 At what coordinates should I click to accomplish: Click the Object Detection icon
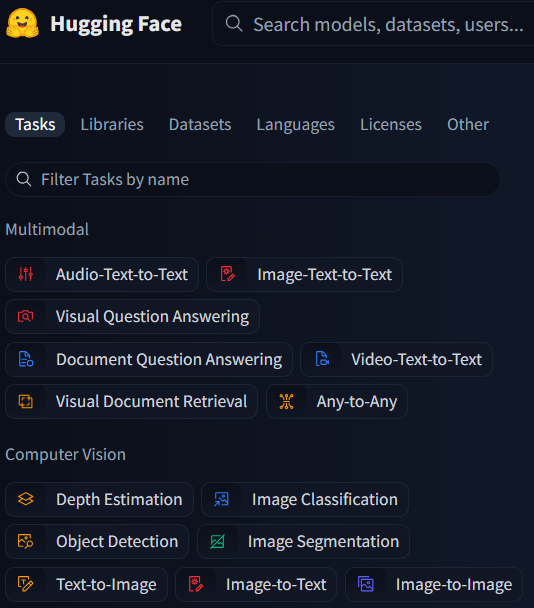click(x=26, y=541)
